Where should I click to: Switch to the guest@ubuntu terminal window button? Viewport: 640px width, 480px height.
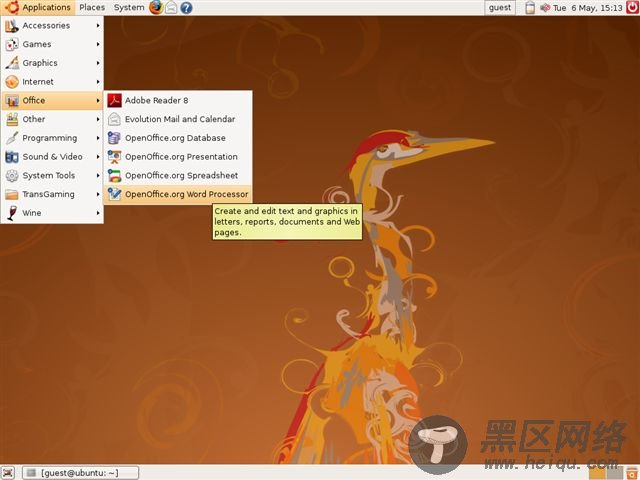[x=80, y=473]
